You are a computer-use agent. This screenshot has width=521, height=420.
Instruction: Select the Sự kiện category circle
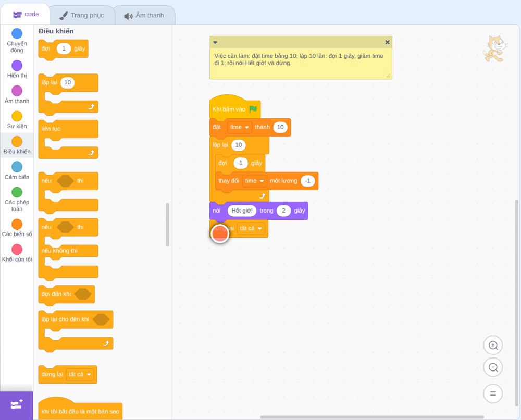17,116
